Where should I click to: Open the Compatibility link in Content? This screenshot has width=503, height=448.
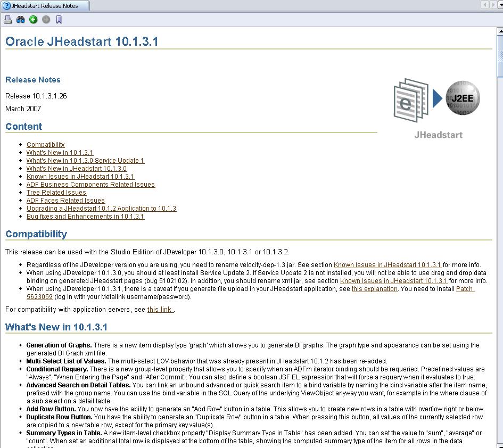[46, 145]
